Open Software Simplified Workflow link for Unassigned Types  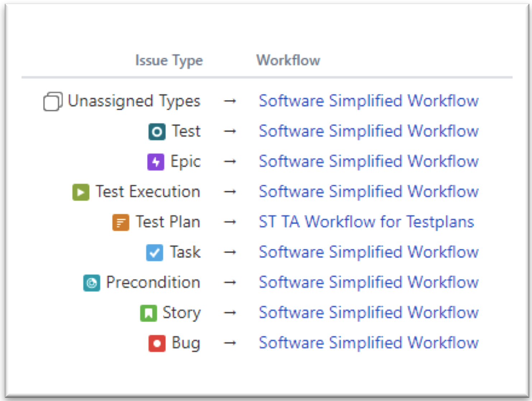click(368, 101)
